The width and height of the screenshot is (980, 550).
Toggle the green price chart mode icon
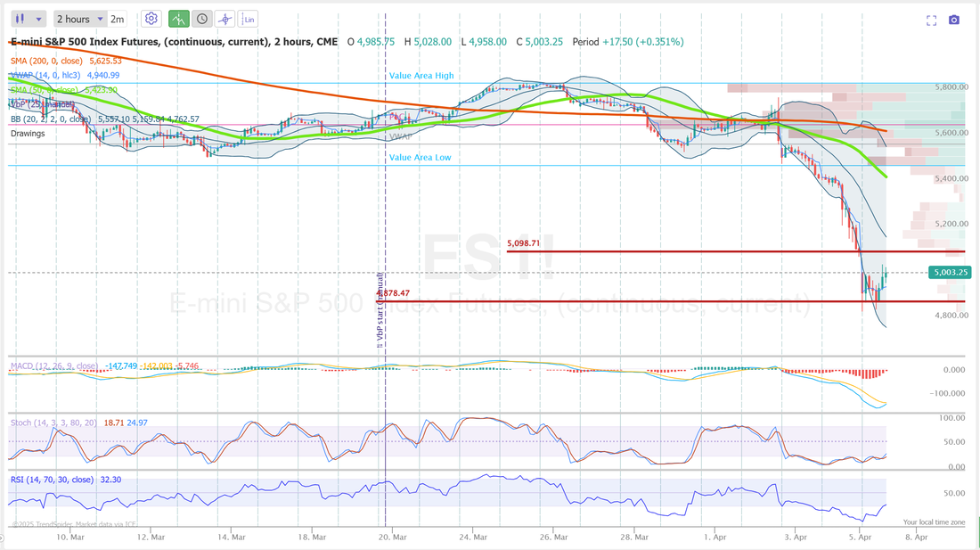coord(179,20)
